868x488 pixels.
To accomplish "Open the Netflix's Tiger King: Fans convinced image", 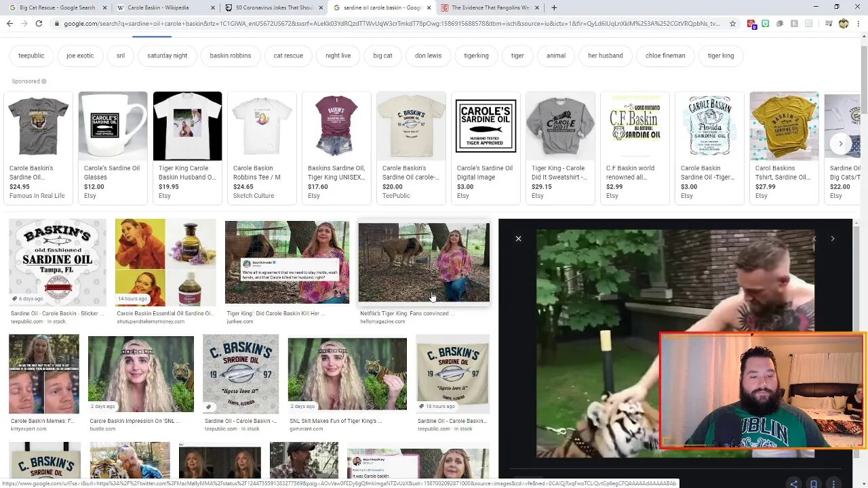I will [424, 262].
